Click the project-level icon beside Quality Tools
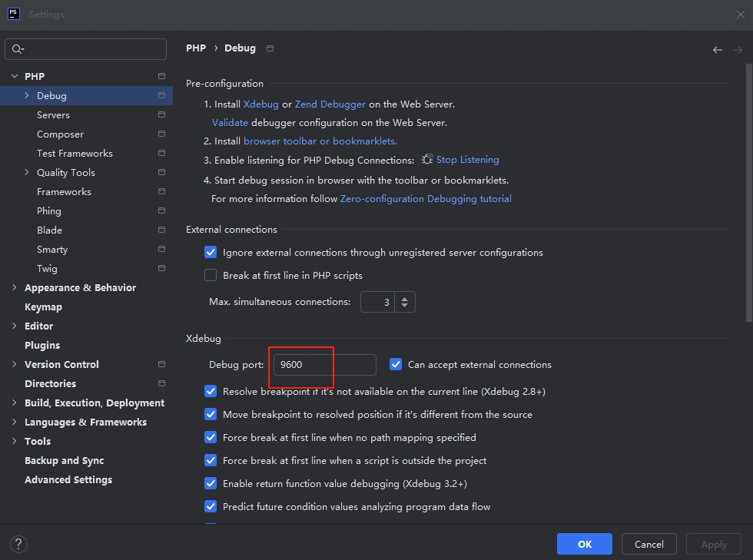753x560 pixels. [x=161, y=172]
